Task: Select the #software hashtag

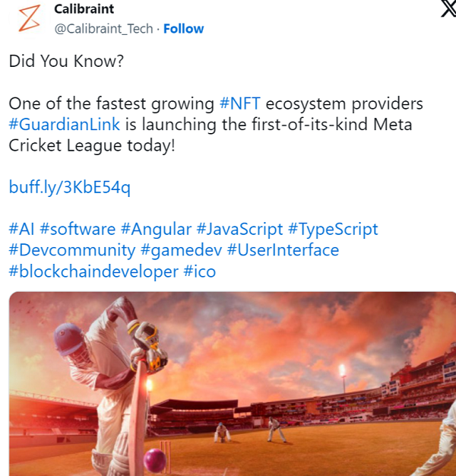Action: (78, 229)
